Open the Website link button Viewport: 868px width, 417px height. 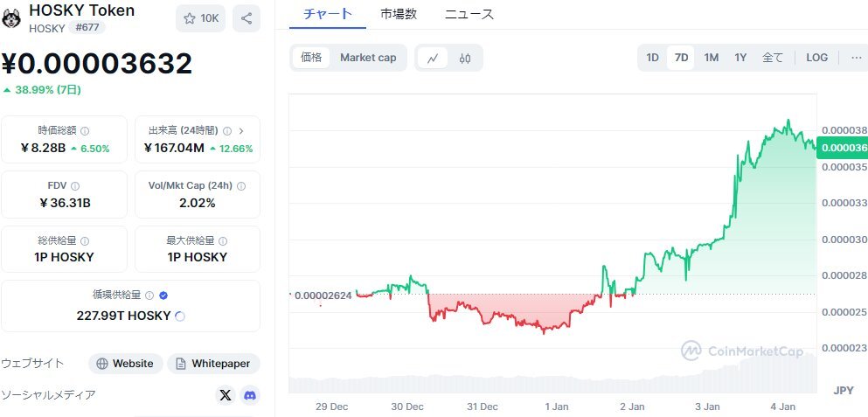(x=125, y=364)
